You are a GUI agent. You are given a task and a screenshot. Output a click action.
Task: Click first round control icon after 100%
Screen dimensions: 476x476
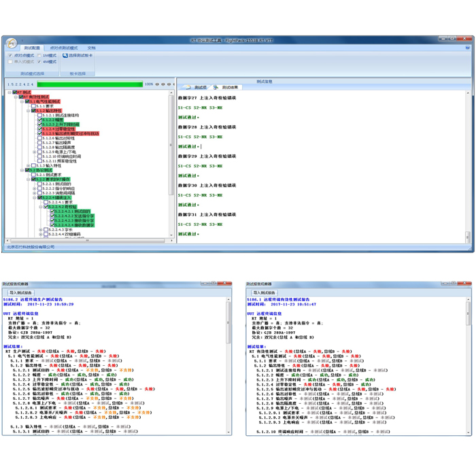pos(157,84)
